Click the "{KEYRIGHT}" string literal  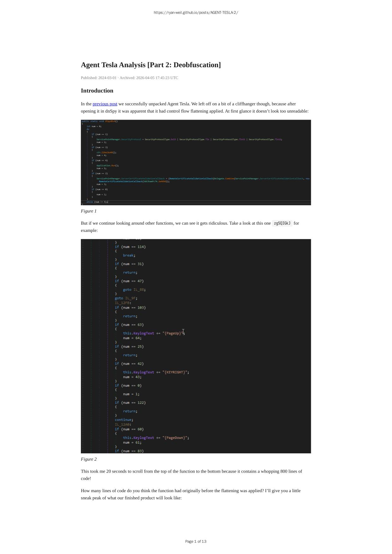[175, 372]
